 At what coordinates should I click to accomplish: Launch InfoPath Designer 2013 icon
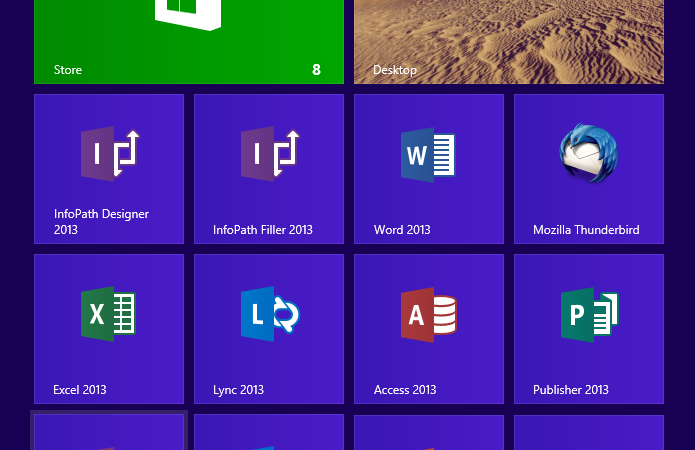110,154
